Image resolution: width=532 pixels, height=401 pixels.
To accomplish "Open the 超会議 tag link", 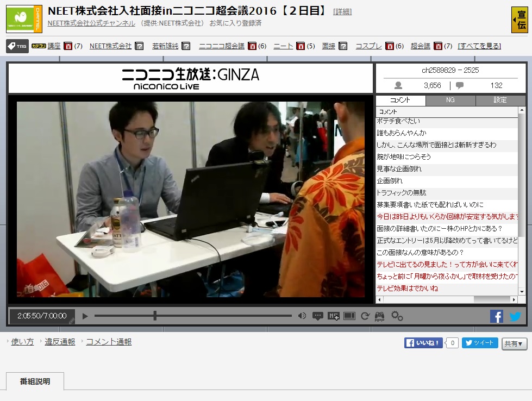I will (421, 46).
